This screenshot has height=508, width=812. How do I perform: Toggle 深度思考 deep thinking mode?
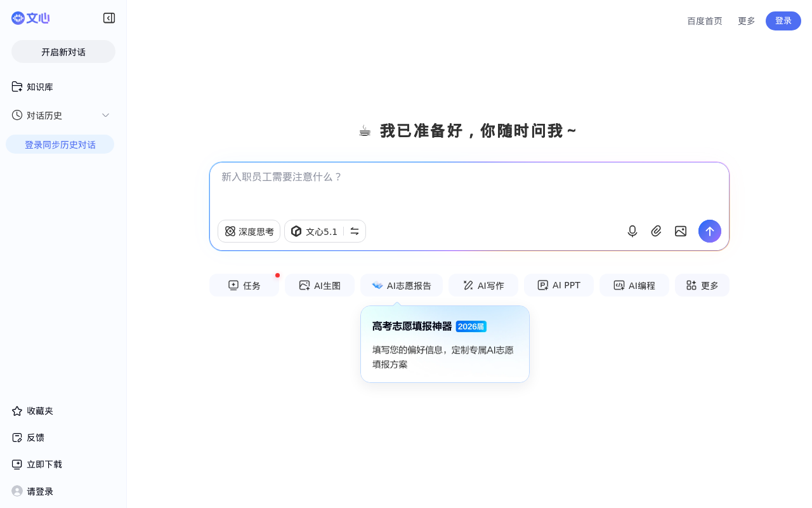(249, 231)
